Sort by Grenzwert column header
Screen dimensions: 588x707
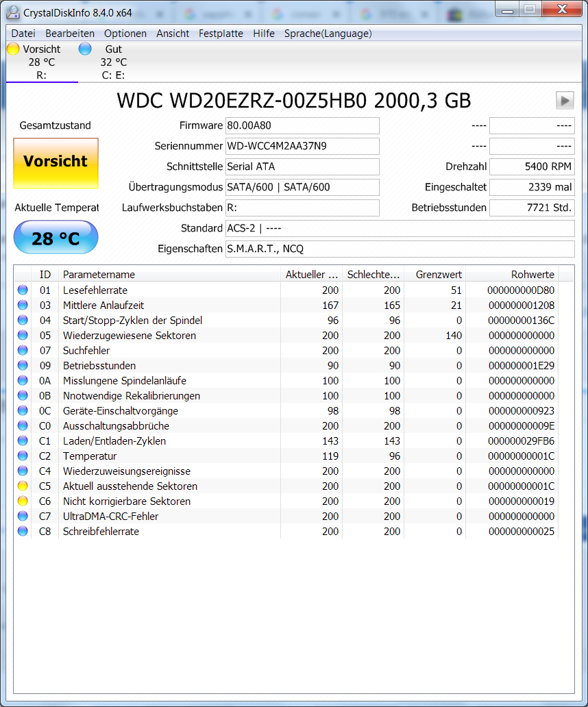coord(435,274)
